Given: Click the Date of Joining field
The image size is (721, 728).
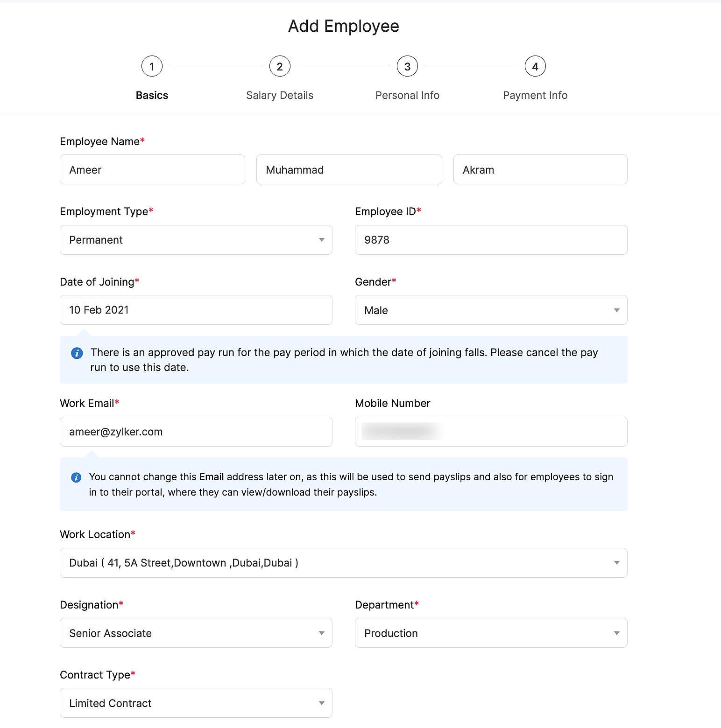Looking at the screenshot, I should click(196, 310).
